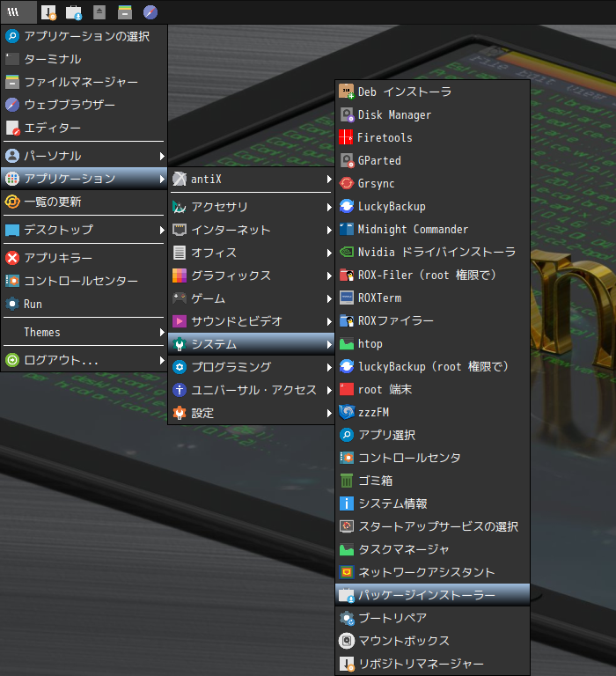
Task: Click the 一覧の更新 refresh icon
Action: (12, 202)
